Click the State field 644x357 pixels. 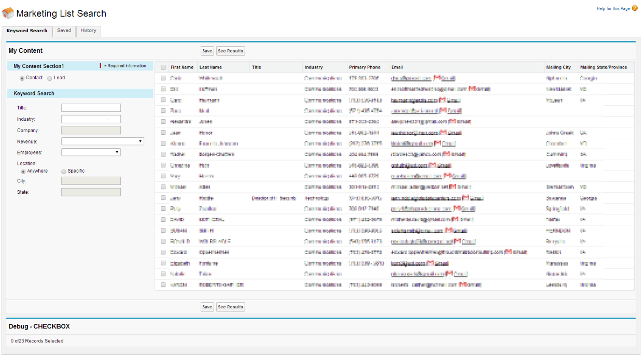[x=91, y=192]
